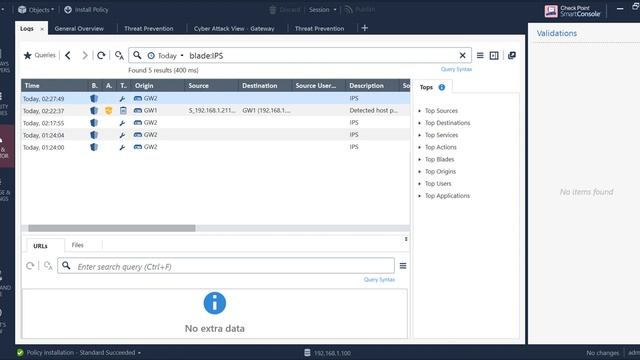Go forward with the right arrow
This screenshot has height=360, width=640.
(84, 55)
